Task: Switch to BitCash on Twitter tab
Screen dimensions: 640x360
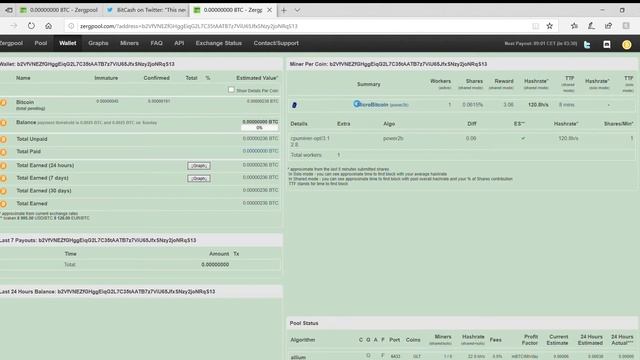Action: point(146,10)
